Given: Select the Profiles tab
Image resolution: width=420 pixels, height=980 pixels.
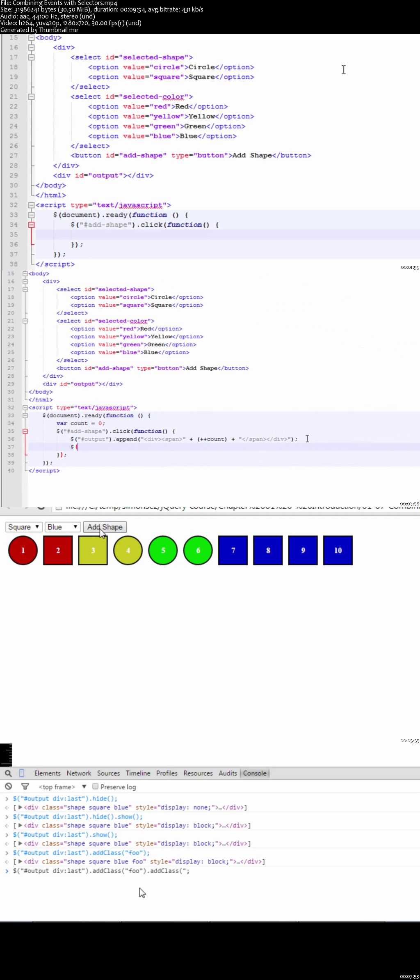Looking at the screenshot, I should tap(167, 773).
